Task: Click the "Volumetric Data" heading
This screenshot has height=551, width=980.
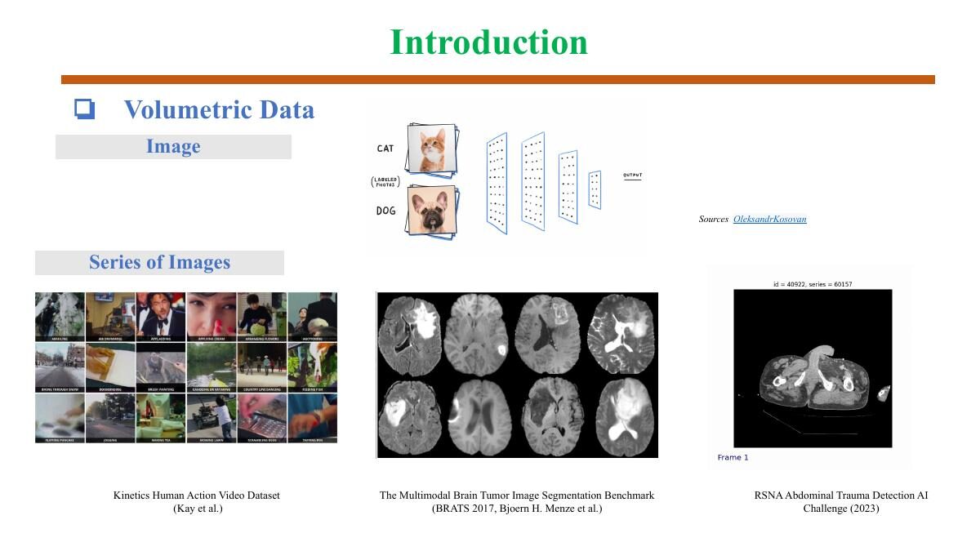Action: tap(219, 109)
